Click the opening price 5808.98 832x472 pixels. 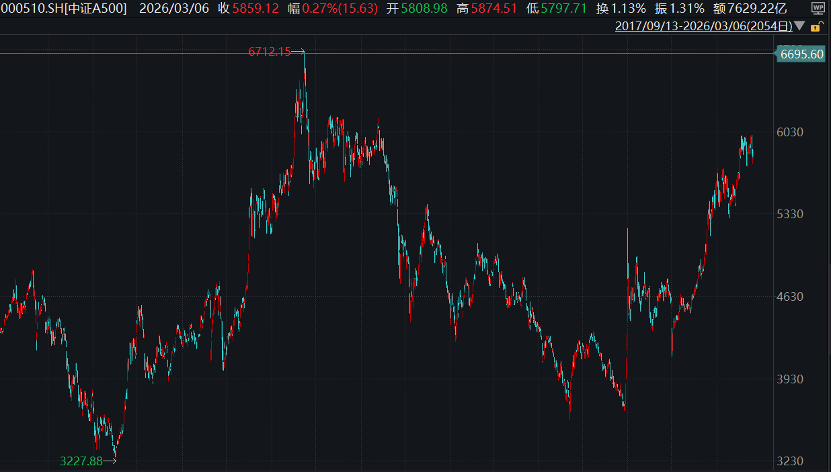[424, 8]
